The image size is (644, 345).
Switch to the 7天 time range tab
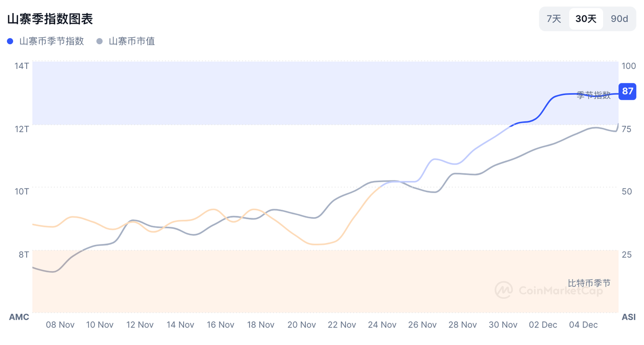[x=553, y=19]
